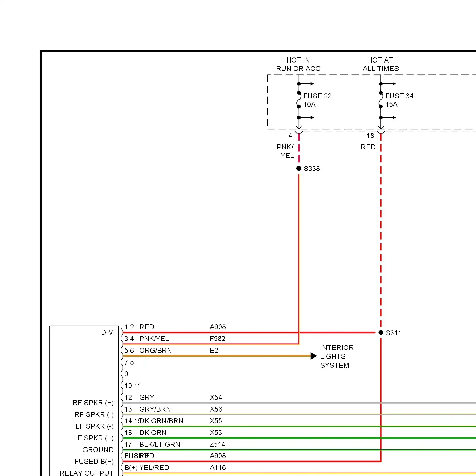Click the 'RF SPKR (-)' terminal label
This screenshot has height=476, width=476.
(94, 414)
